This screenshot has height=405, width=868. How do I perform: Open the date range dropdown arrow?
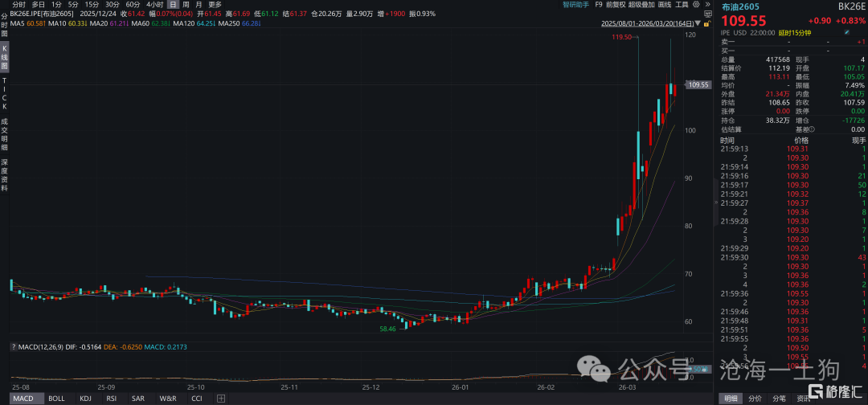698,23
